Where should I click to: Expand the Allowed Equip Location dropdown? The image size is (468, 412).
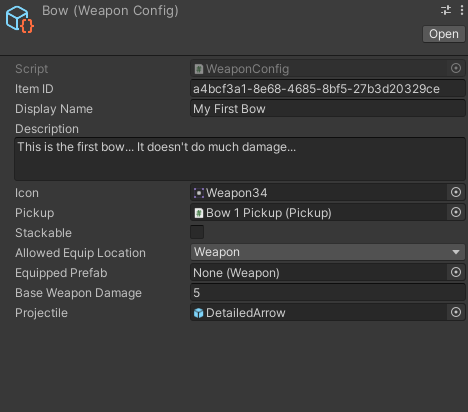[328, 252]
